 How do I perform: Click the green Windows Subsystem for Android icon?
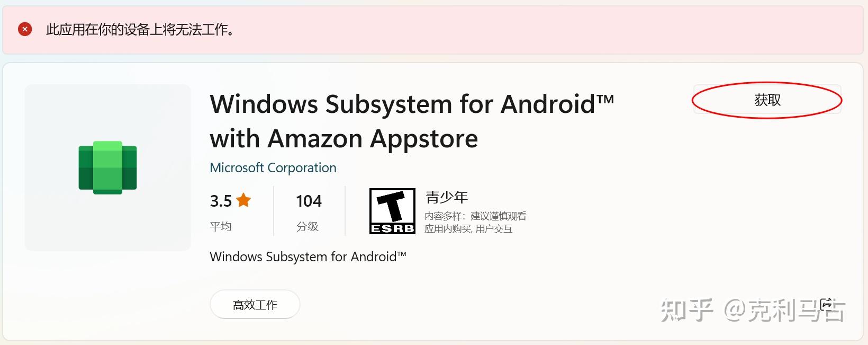[x=107, y=167]
